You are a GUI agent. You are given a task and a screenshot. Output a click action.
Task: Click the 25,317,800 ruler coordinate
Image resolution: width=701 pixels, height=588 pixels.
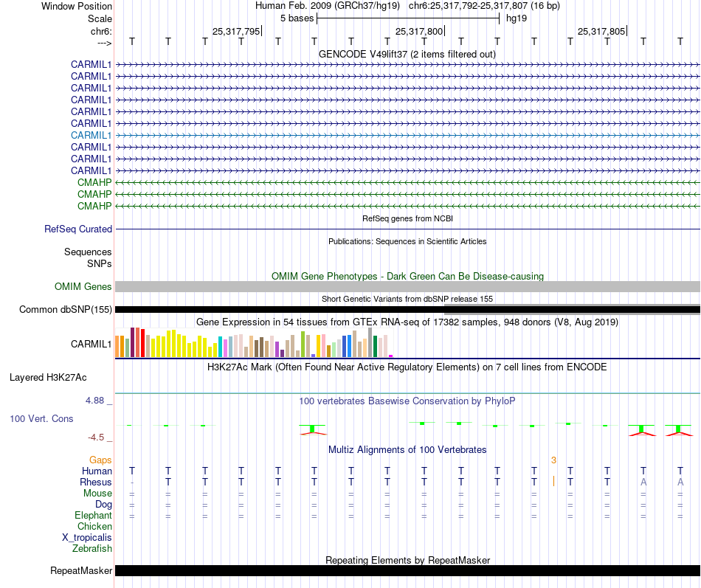tap(419, 31)
